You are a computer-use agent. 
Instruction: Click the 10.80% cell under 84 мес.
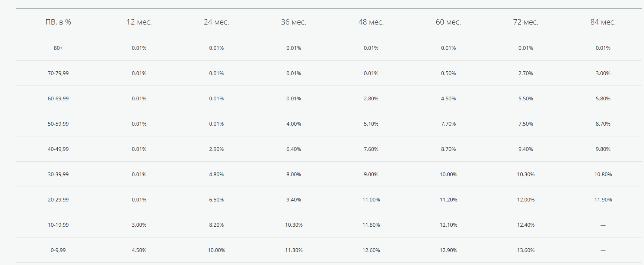[603, 174]
